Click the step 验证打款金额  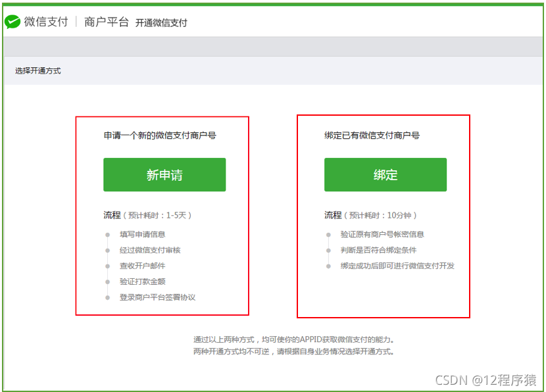pyautogui.click(x=142, y=282)
